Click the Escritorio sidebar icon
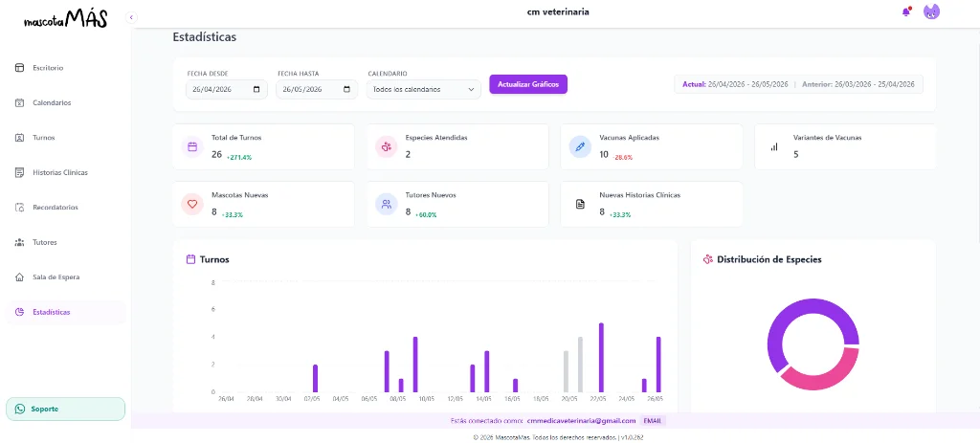 19,68
